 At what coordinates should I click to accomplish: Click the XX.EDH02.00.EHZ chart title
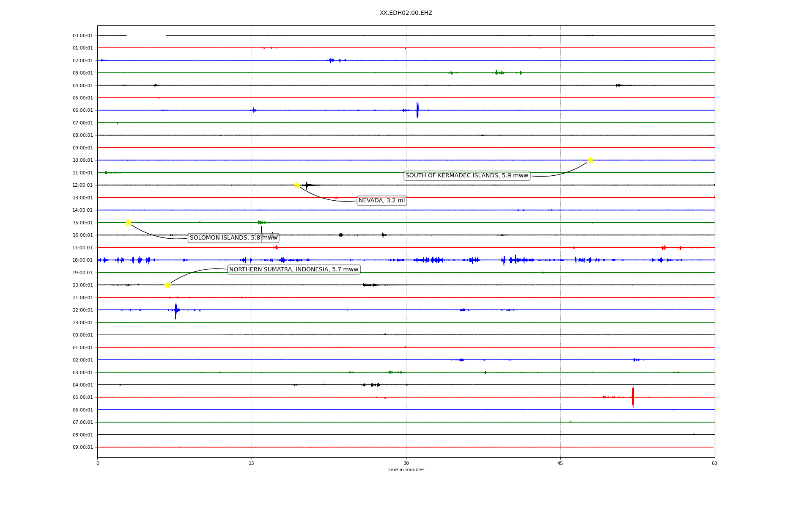(406, 13)
